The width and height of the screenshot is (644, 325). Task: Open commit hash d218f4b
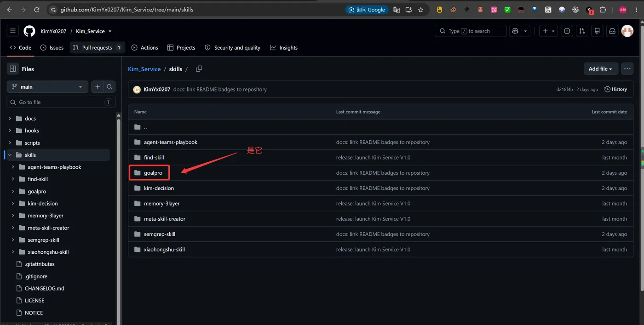(564, 89)
